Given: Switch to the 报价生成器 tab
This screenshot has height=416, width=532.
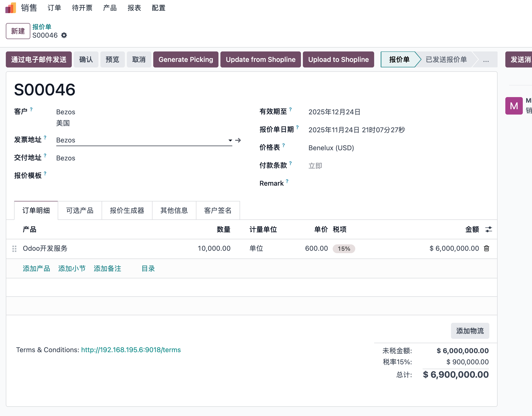Looking at the screenshot, I should (x=127, y=210).
